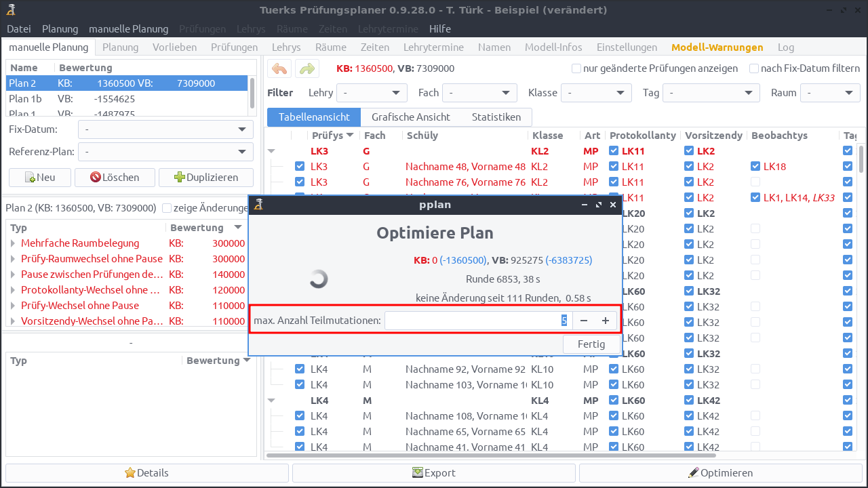Toggle the 'zeige Änderungen' checkbox
Viewport: 868px width, 488px height.
(167, 208)
